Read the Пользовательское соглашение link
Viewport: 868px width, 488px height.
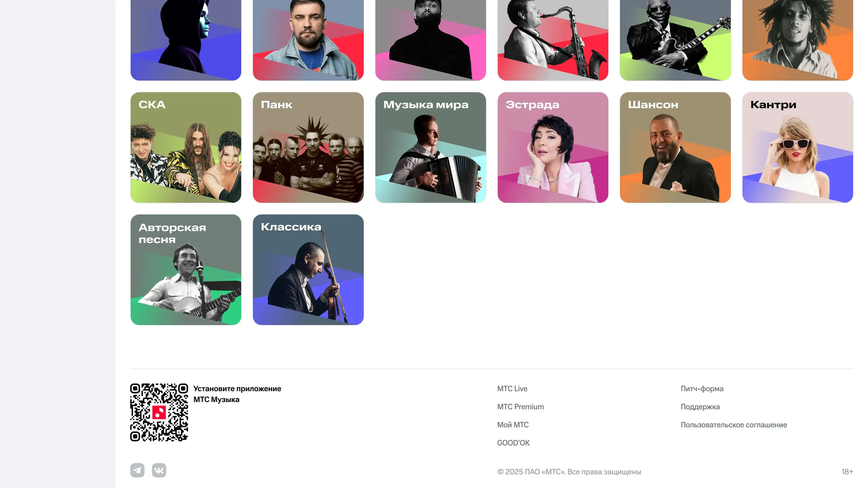734,425
